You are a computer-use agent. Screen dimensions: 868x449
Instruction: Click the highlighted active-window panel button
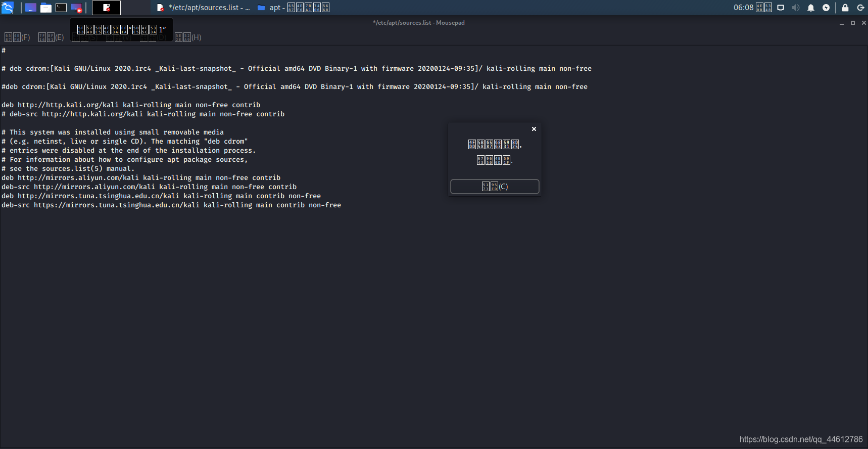tap(106, 8)
